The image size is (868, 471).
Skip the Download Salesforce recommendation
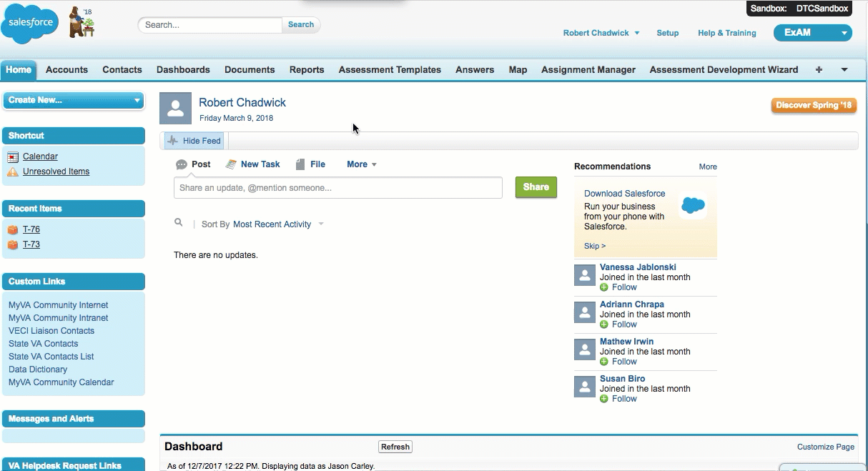coord(595,246)
